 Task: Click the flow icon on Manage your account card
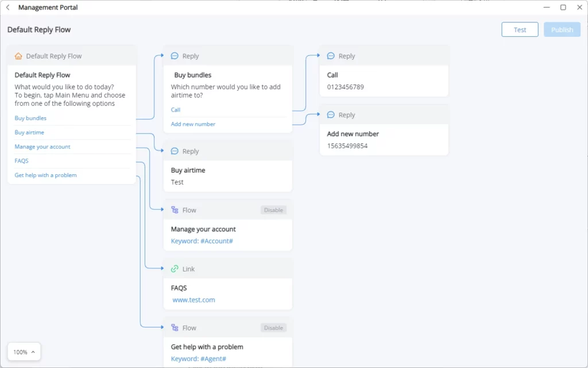click(x=175, y=210)
